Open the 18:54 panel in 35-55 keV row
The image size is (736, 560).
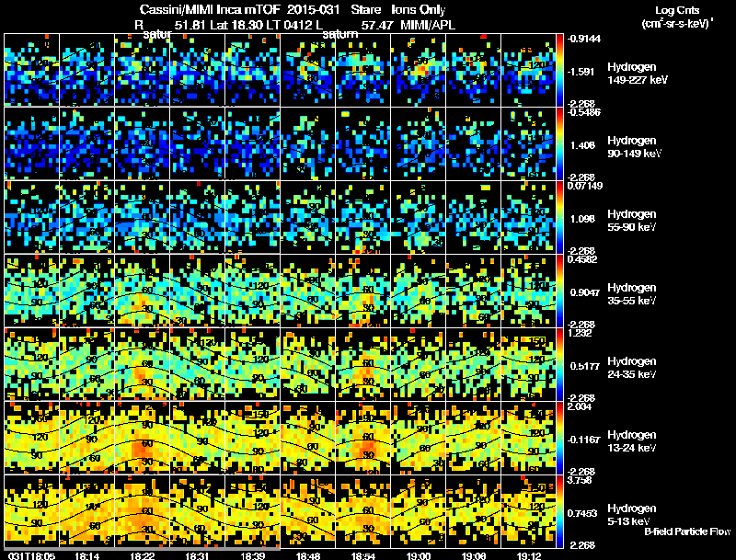(x=362, y=291)
